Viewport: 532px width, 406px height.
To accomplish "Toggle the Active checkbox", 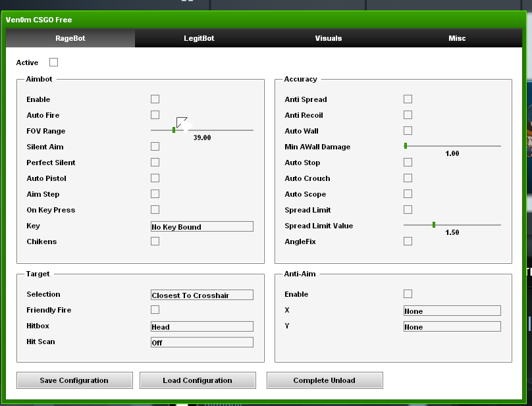I will tap(54, 63).
